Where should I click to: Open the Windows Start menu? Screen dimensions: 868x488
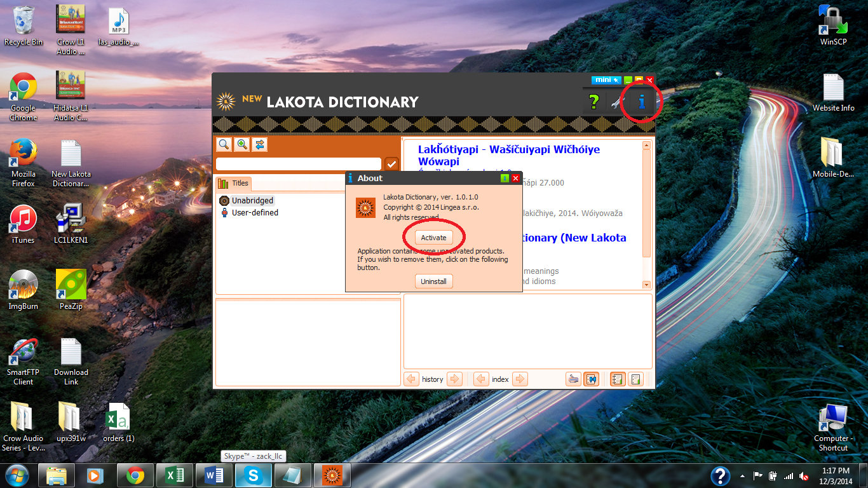(x=17, y=475)
